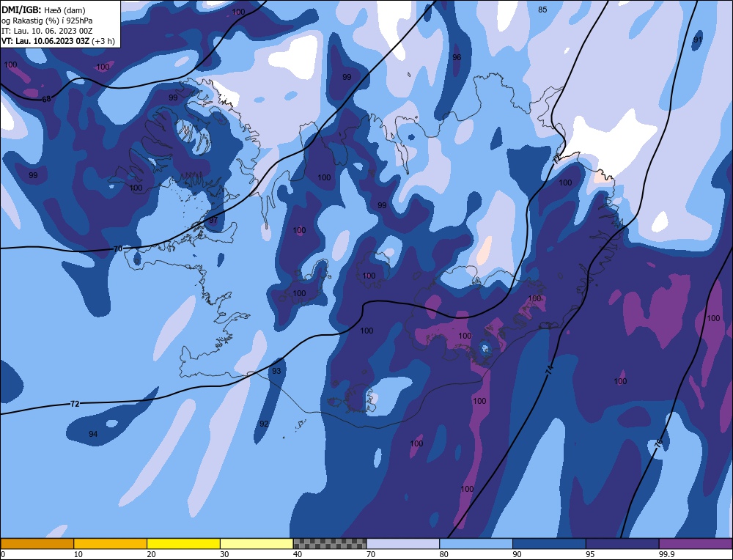733x560 pixels.
Task: Click the 'VT: Lau. 10.06.2023 03Z' line
Action: tap(47, 41)
